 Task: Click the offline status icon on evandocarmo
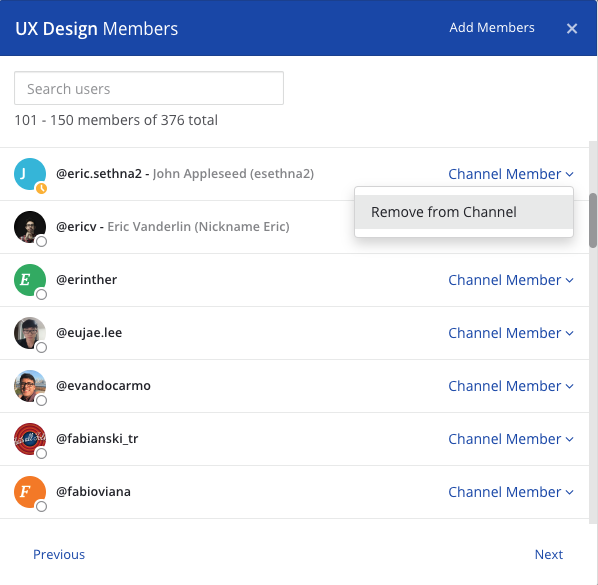pos(41,400)
